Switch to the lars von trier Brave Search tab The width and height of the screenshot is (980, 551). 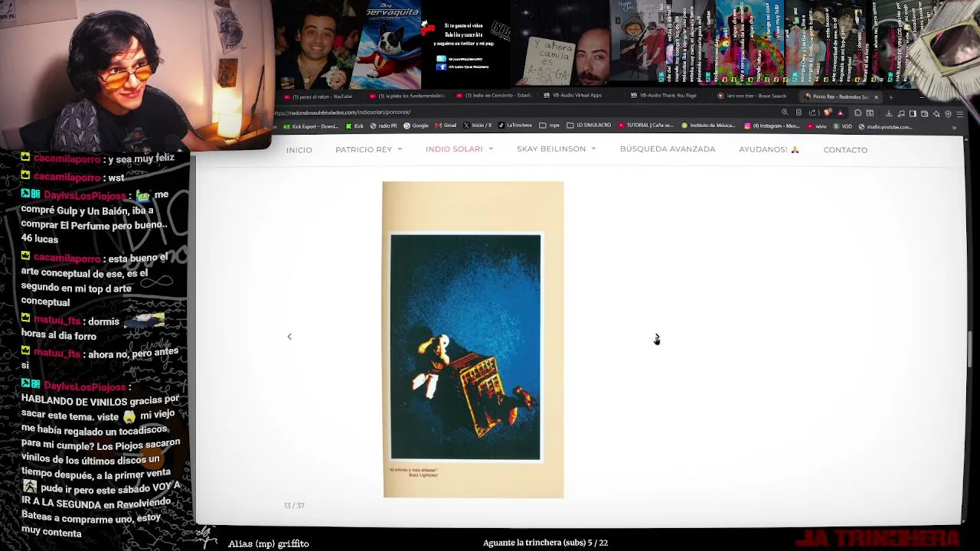point(752,96)
